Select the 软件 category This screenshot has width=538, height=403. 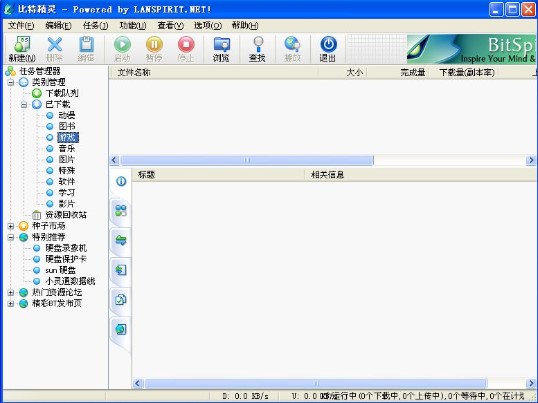pyautogui.click(x=67, y=182)
